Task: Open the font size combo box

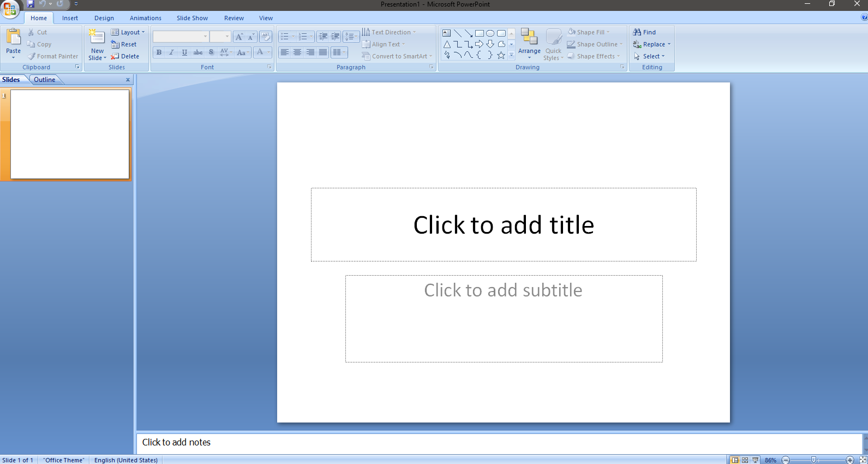Action: coord(220,37)
